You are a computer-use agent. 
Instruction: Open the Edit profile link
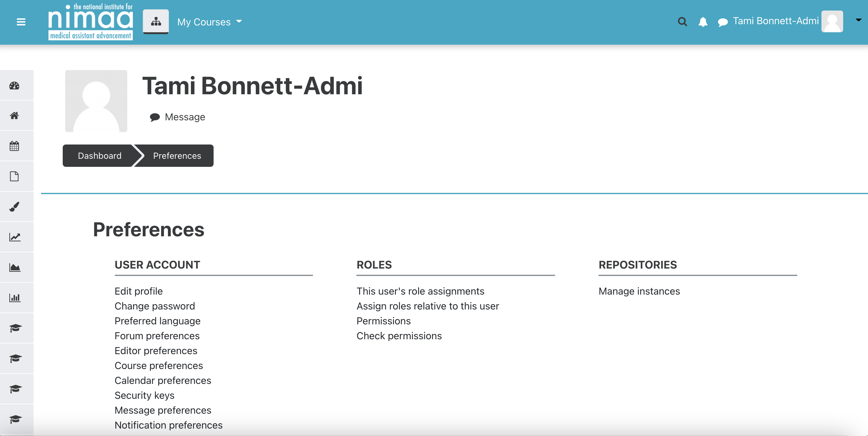pyautogui.click(x=138, y=291)
